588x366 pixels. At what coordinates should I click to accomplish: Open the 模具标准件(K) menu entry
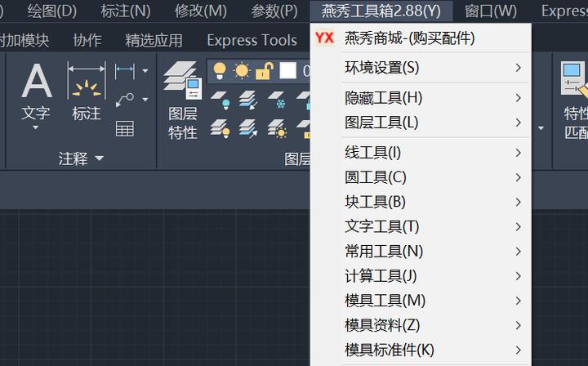pos(421,350)
